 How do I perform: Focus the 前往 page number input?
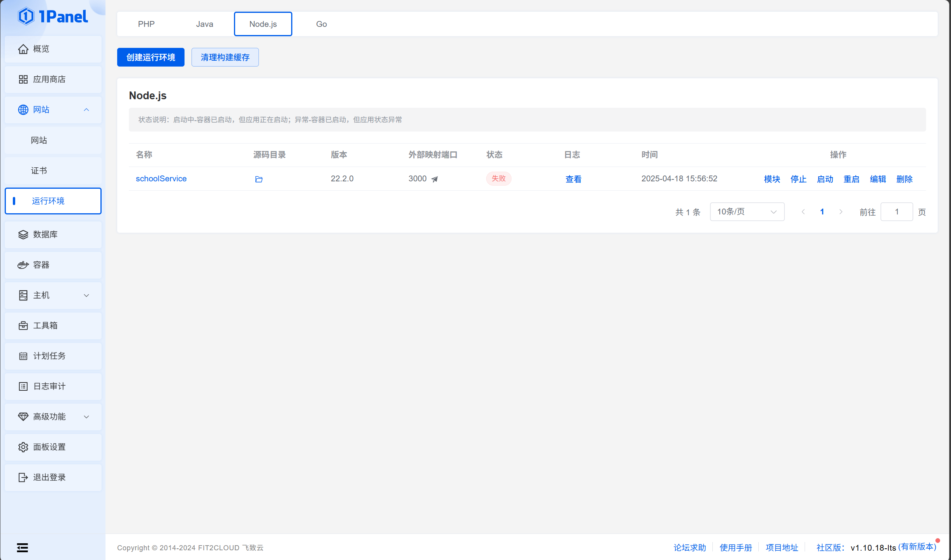click(897, 212)
